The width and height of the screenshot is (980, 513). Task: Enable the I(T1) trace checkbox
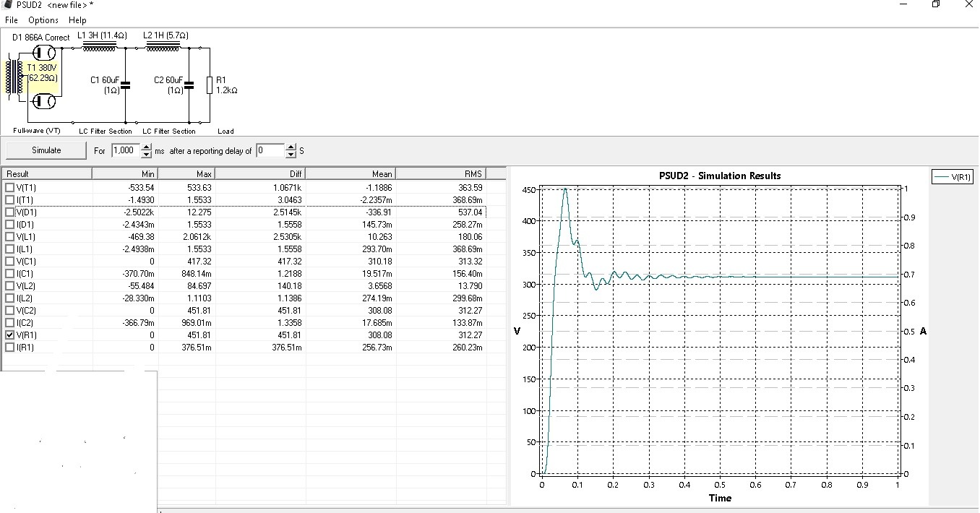9,199
